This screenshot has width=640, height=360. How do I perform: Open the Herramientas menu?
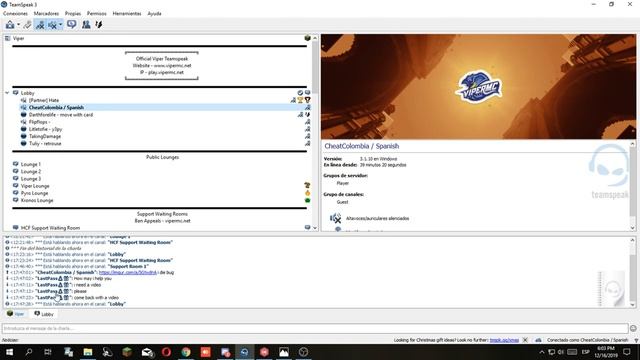(x=127, y=13)
